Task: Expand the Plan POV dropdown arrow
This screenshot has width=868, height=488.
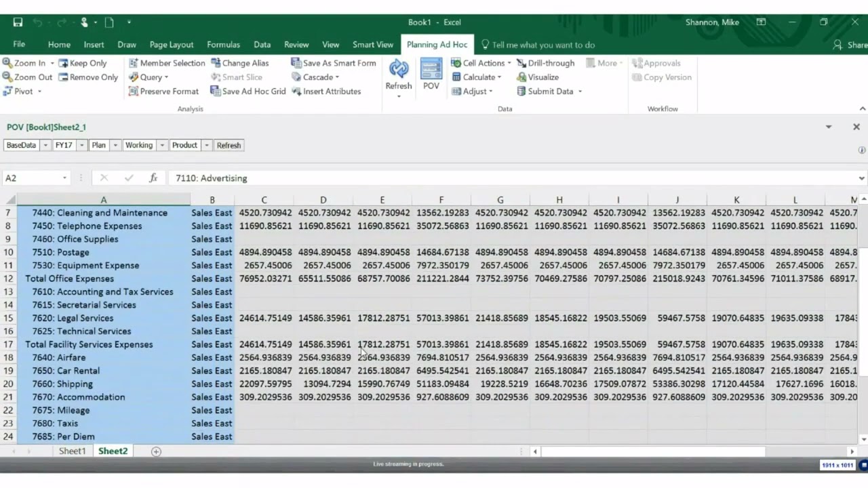Action: coord(115,145)
